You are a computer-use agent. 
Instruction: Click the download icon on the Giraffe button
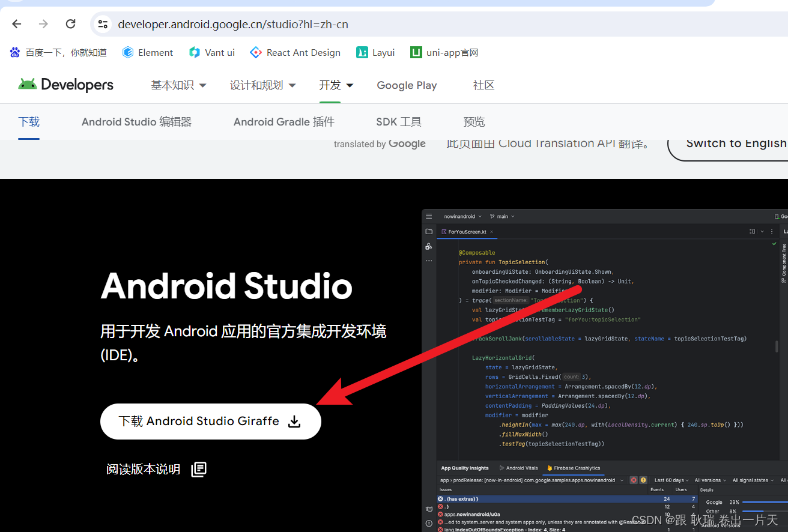(x=294, y=422)
